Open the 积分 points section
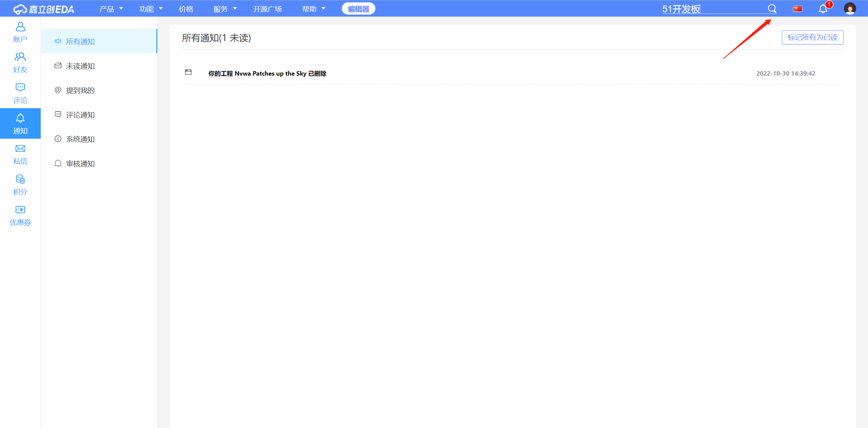The height and width of the screenshot is (428, 868). click(x=20, y=184)
